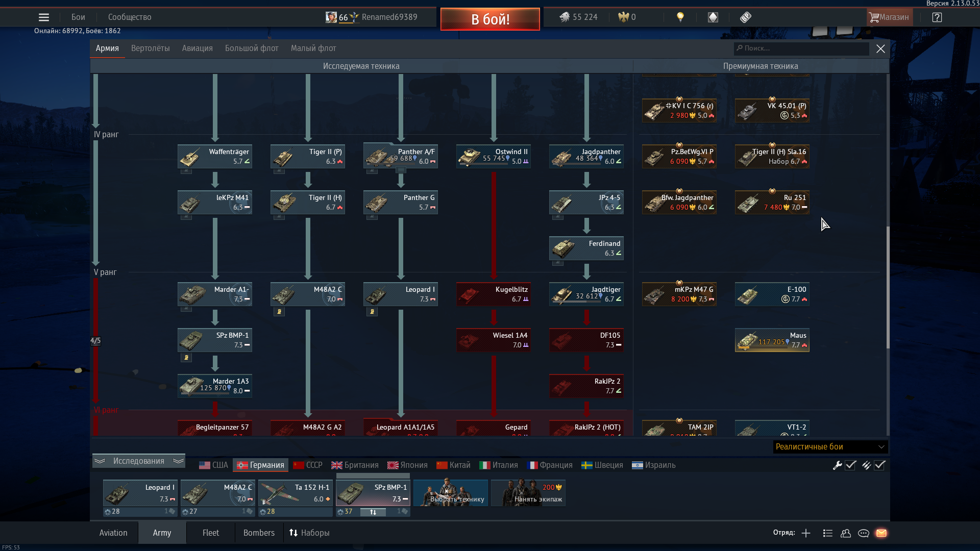This screenshot has height=551, width=980.
Task: Open the Наборы presets dropdown
Action: [309, 533]
